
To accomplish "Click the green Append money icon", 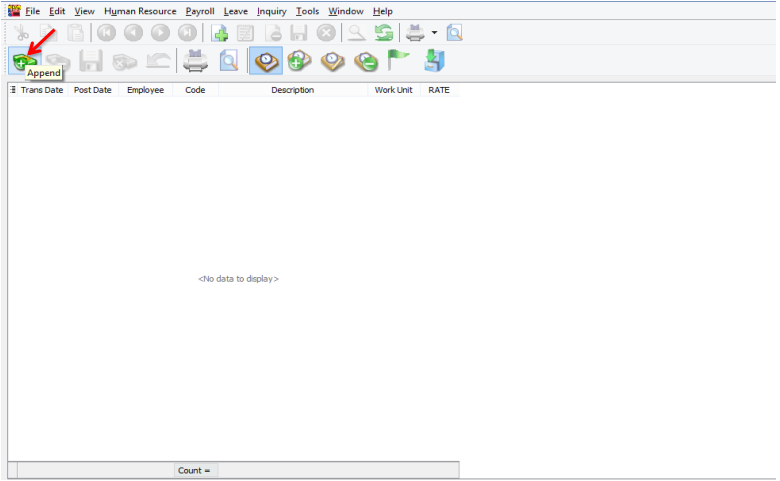I will 20,61.
